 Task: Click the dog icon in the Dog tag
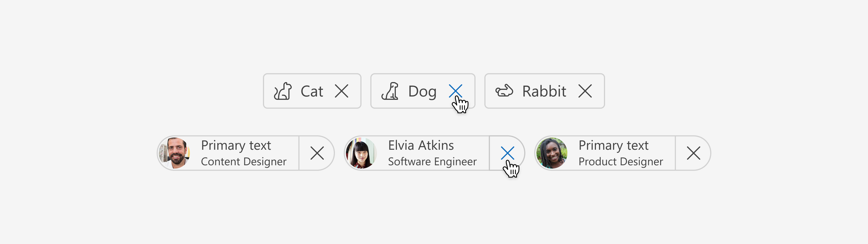click(x=390, y=91)
